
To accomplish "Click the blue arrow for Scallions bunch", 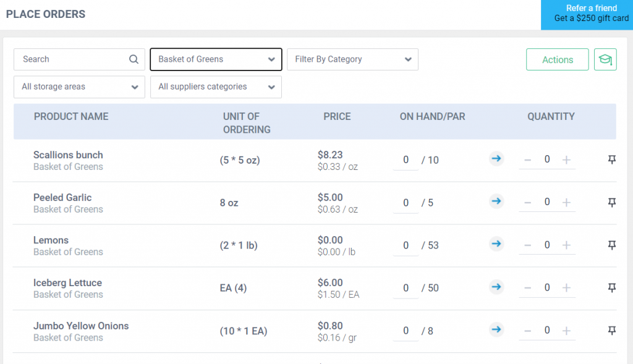I will click(x=496, y=159).
